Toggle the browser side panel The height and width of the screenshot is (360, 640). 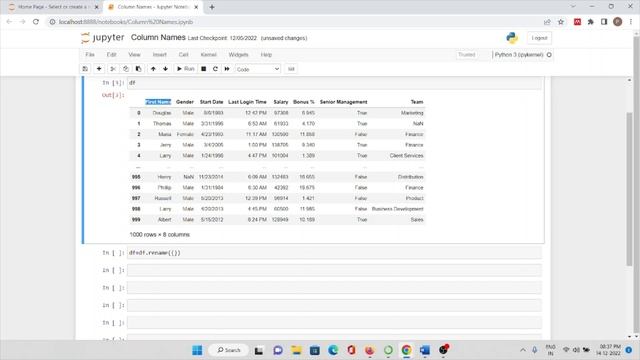[x=604, y=22]
